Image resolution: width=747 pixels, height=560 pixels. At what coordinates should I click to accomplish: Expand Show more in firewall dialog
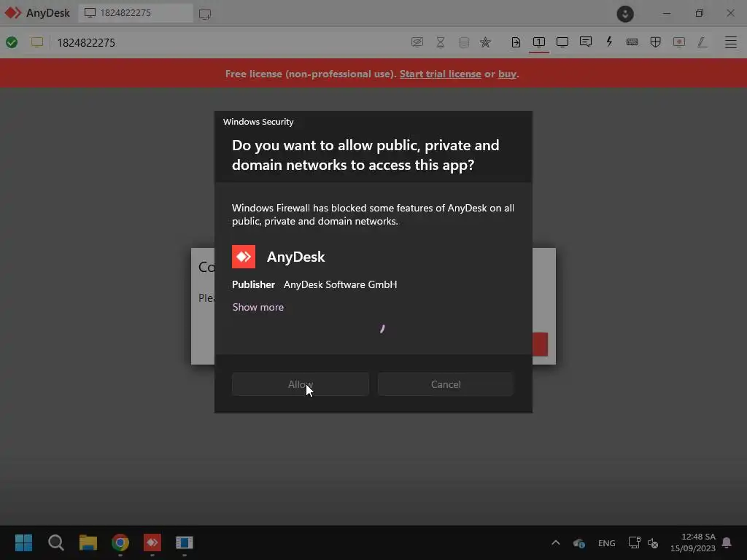tap(258, 307)
